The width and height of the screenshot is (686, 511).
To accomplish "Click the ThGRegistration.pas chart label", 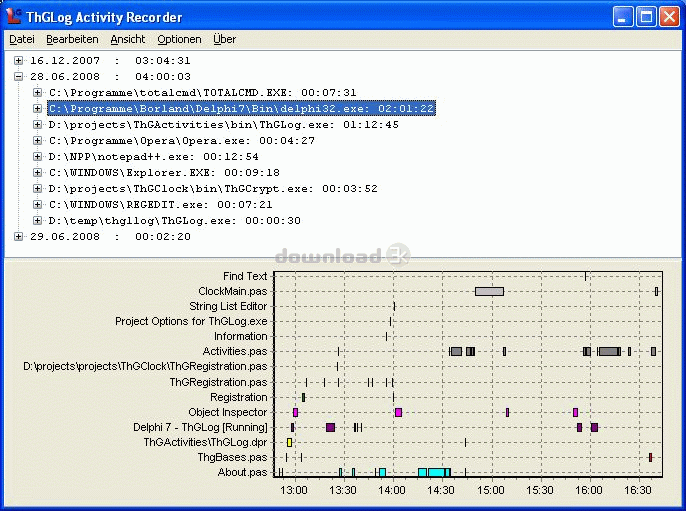I will (218, 382).
